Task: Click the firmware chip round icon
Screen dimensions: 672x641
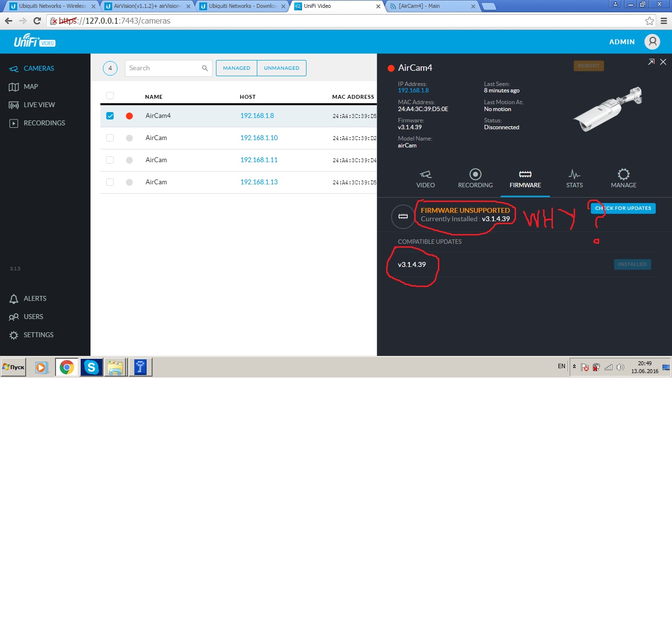Action: click(x=403, y=216)
